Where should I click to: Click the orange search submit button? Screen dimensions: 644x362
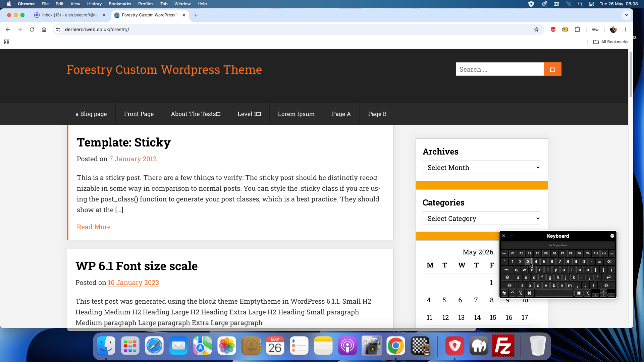click(552, 69)
